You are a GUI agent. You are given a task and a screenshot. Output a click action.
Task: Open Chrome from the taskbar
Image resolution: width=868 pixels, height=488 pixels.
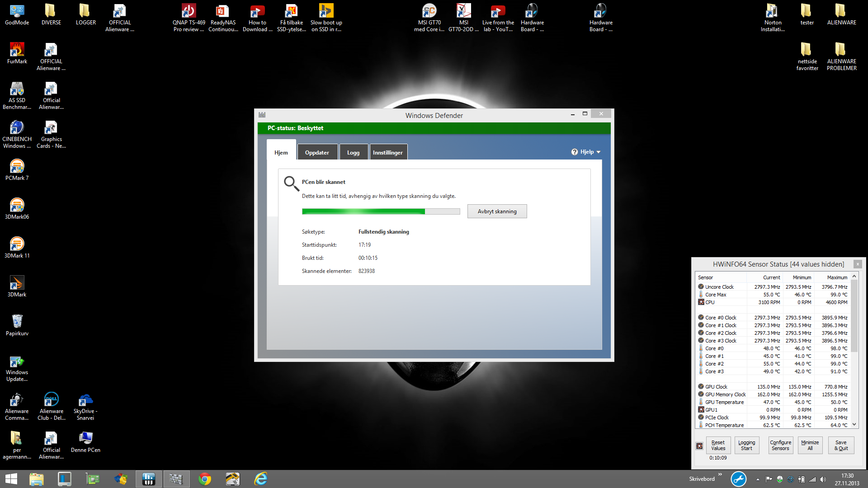click(x=205, y=479)
